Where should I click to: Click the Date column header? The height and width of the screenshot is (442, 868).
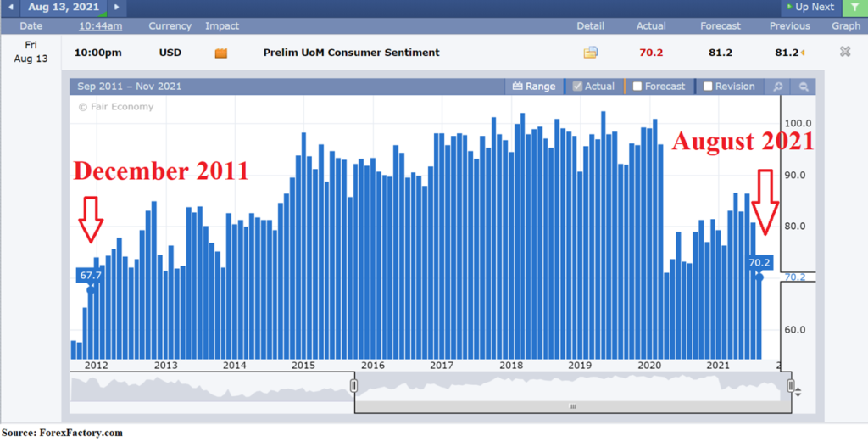pos(31,26)
